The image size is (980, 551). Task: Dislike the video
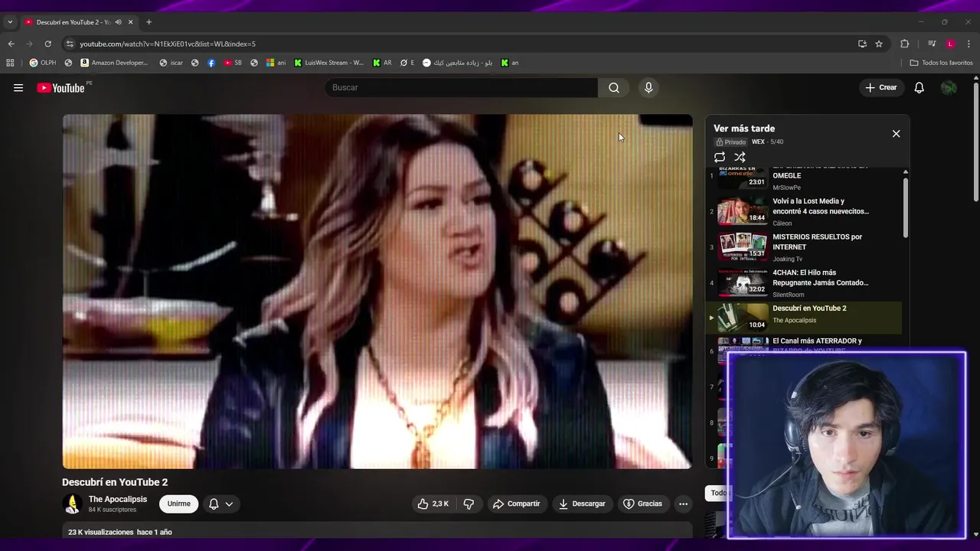(469, 504)
